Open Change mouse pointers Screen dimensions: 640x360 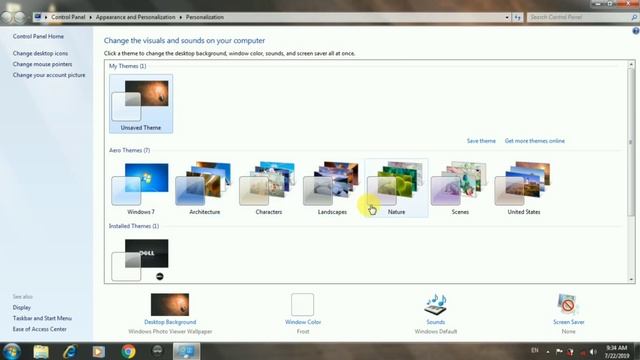[x=42, y=64]
